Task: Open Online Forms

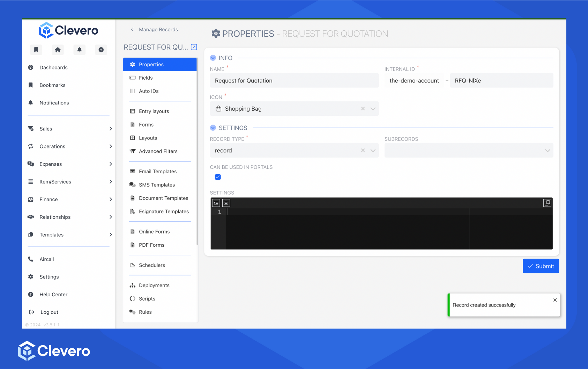Action: 160,232
